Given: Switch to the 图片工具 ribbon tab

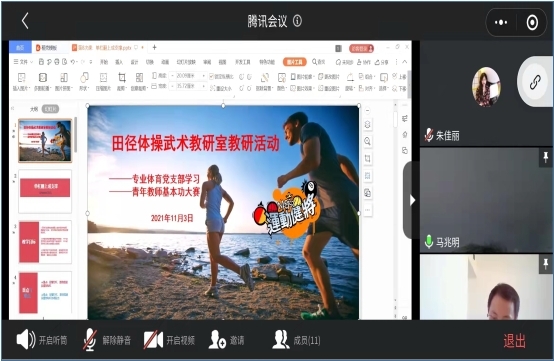Looking at the screenshot, I should [x=294, y=62].
